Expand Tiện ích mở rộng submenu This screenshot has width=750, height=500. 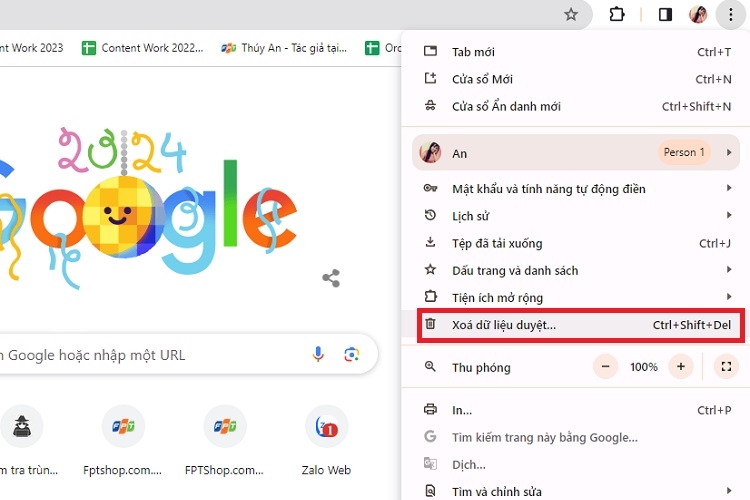(x=575, y=298)
